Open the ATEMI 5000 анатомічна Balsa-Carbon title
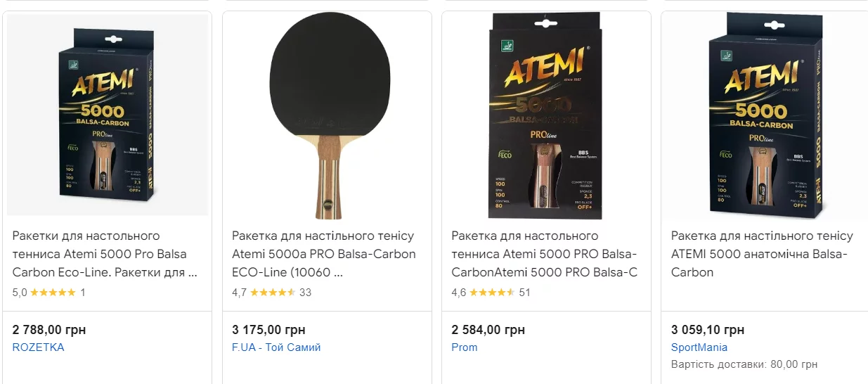Viewport: 868px width, 384px height. pyautogui.click(x=762, y=254)
